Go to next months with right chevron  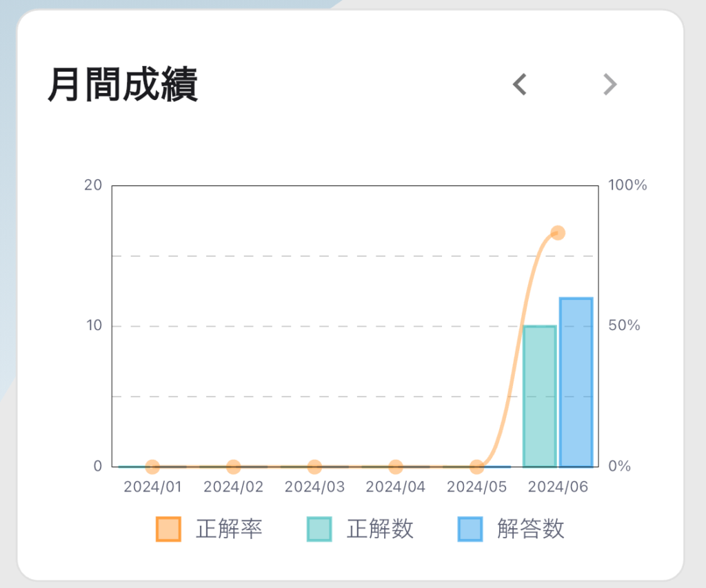click(x=610, y=84)
